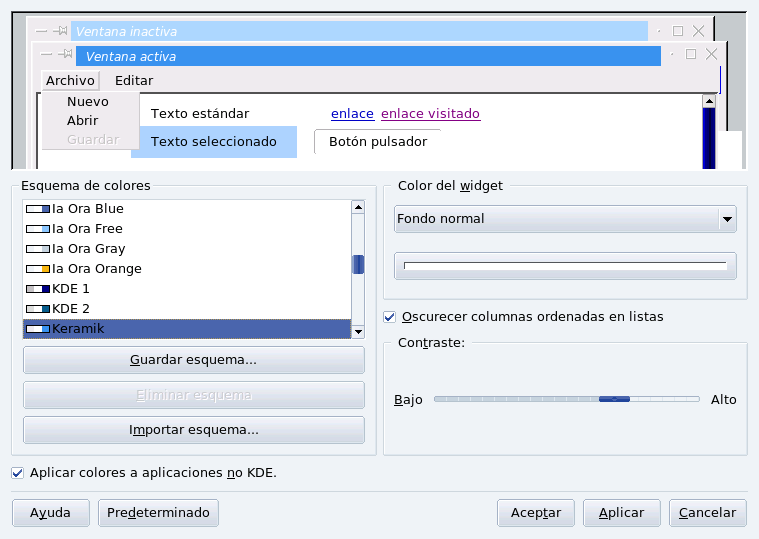Open the widget color picker swatch
The width and height of the screenshot is (759, 539).
pos(565,265)
